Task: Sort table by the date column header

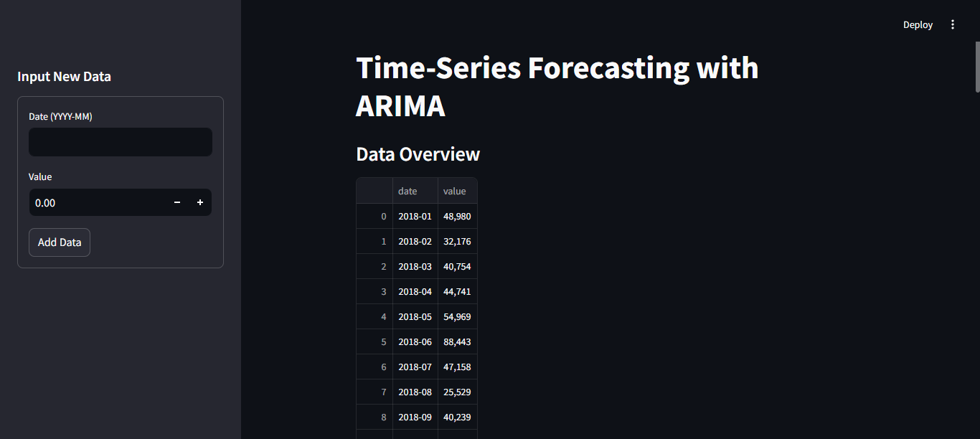Action: [x=415, y=191]
